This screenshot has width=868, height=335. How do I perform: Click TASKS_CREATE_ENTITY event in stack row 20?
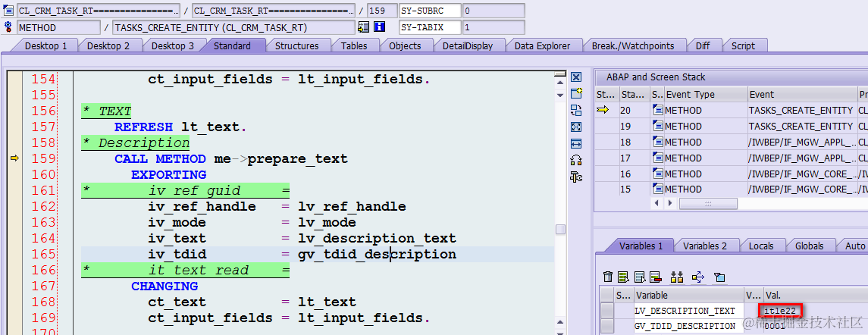coord(801,110)
